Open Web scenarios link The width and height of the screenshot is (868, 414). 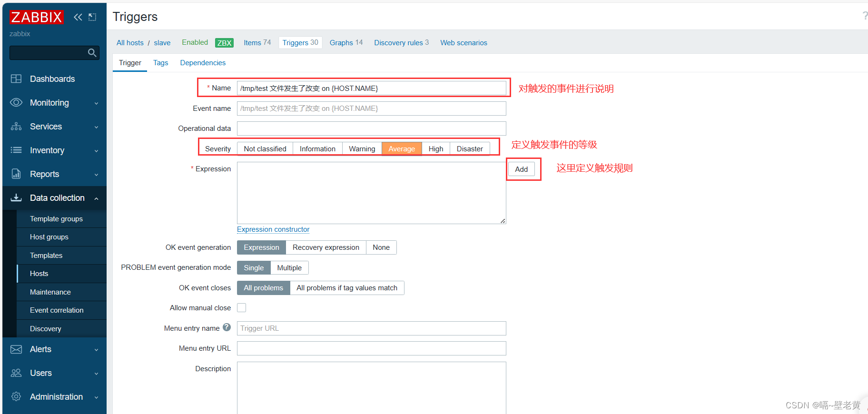coord(464,43)
